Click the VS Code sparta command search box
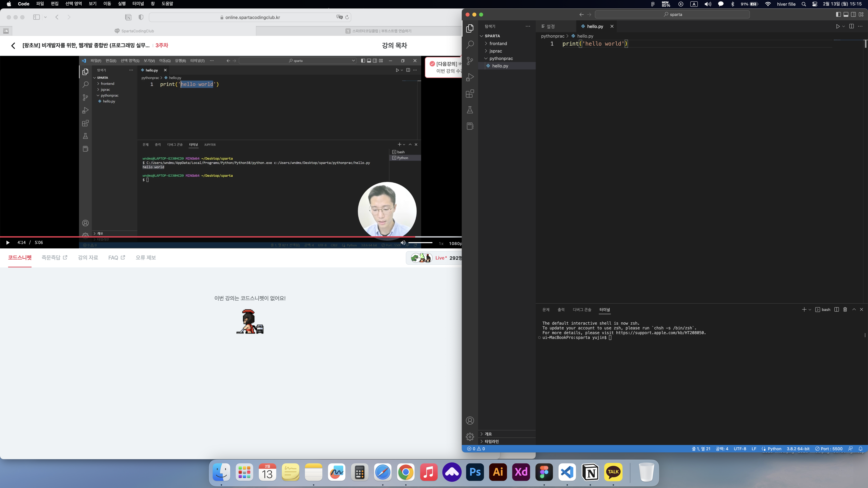 pos(672,14)
